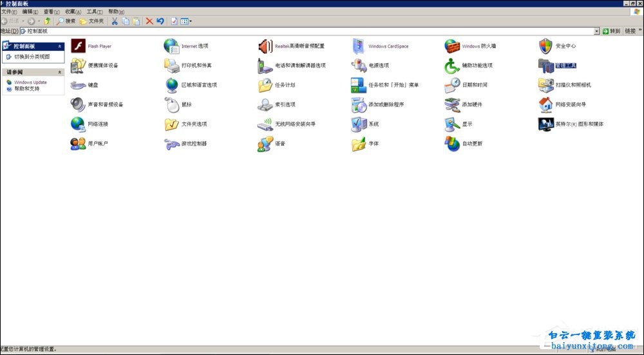Collapse the 控制面板 side panel section
This screenshot has width=644, height=355.
point(60,46)
